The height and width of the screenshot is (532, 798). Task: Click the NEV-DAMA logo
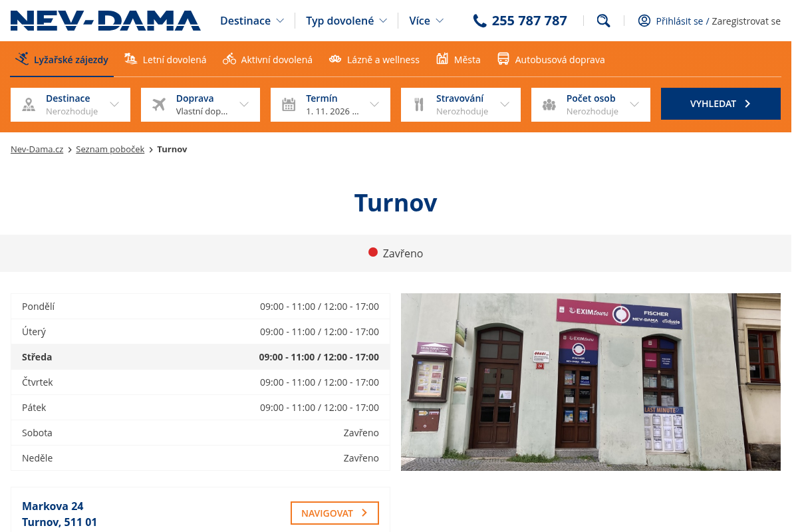point(106,21)
